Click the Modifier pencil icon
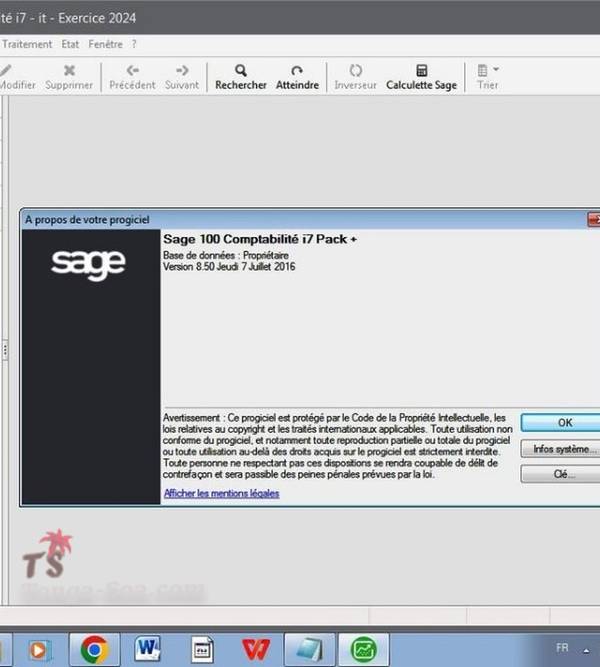 tap(8, 71)
